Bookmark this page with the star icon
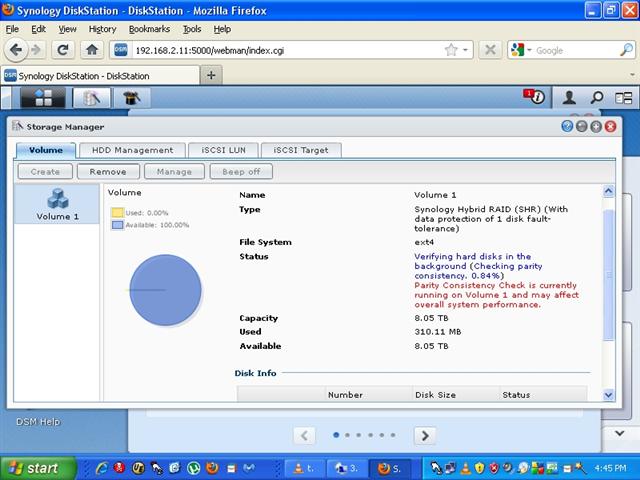The width and height of the screenshot is (640, 480). click(451, 50)
